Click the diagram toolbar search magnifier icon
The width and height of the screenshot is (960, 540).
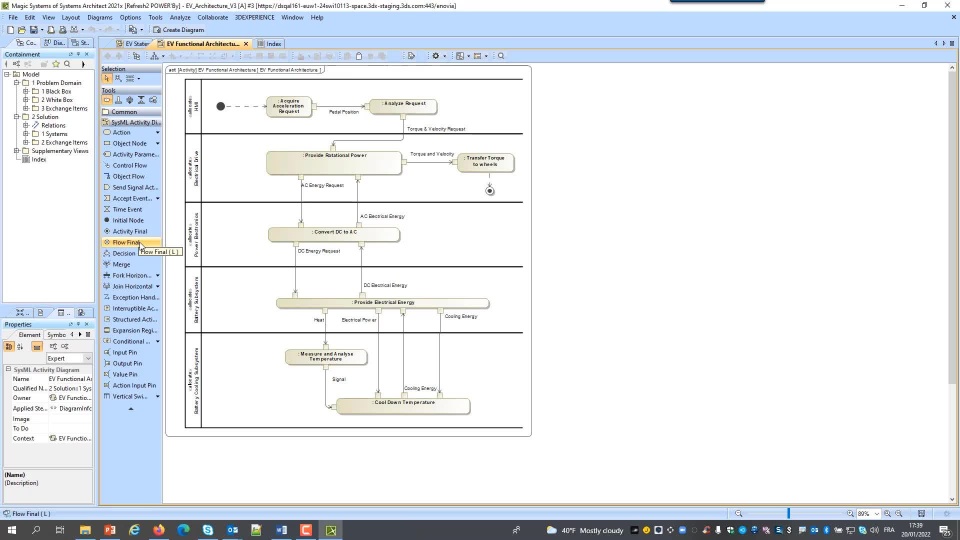(x=501, y=56)
